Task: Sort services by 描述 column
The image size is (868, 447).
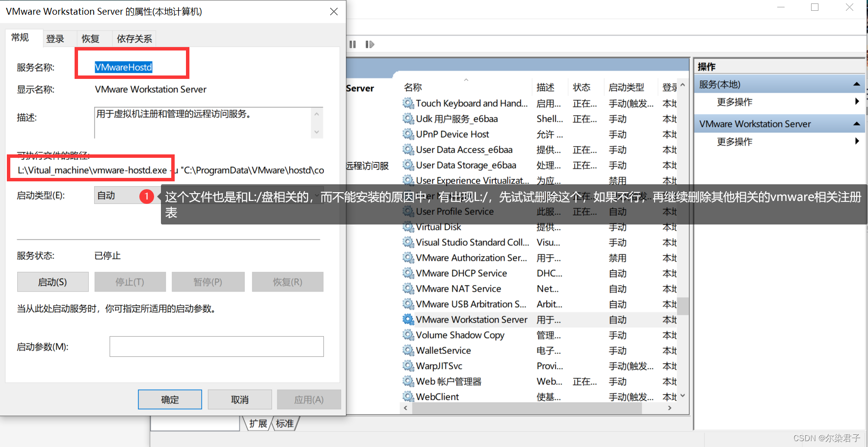Action: (x=550, y=87)
